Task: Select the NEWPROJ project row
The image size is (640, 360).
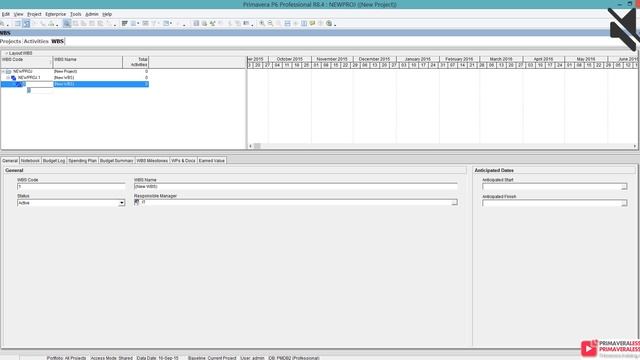Action: click(75, 71)
